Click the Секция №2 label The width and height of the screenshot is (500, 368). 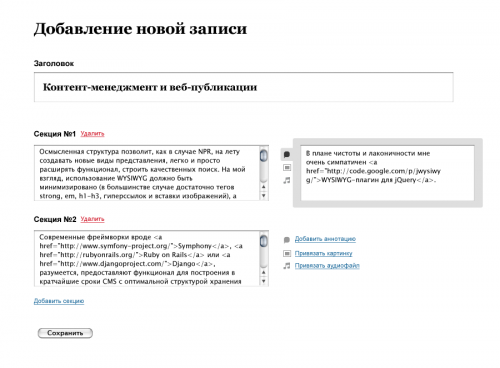pyautogui.click(x=55, y=219)
